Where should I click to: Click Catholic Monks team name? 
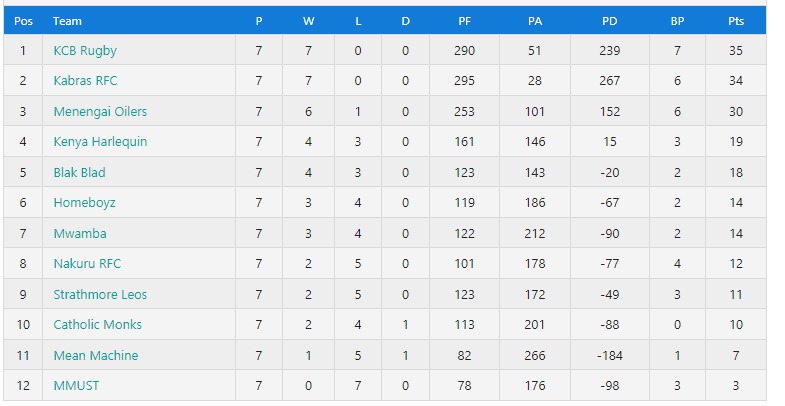tap(98, 324)
